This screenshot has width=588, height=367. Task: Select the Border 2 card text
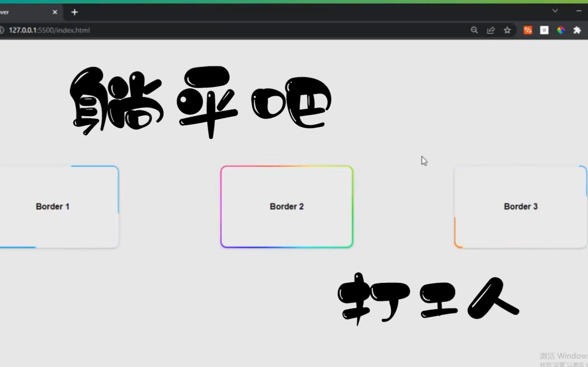[x=286, y=206]
